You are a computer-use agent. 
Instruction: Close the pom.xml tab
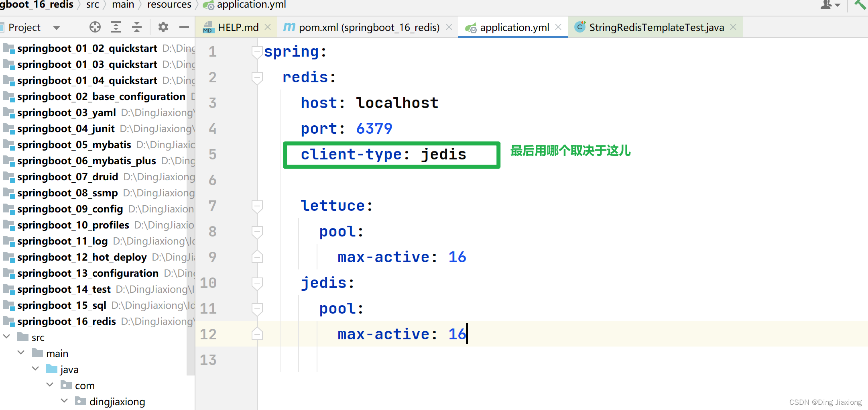tap(449, 27)
